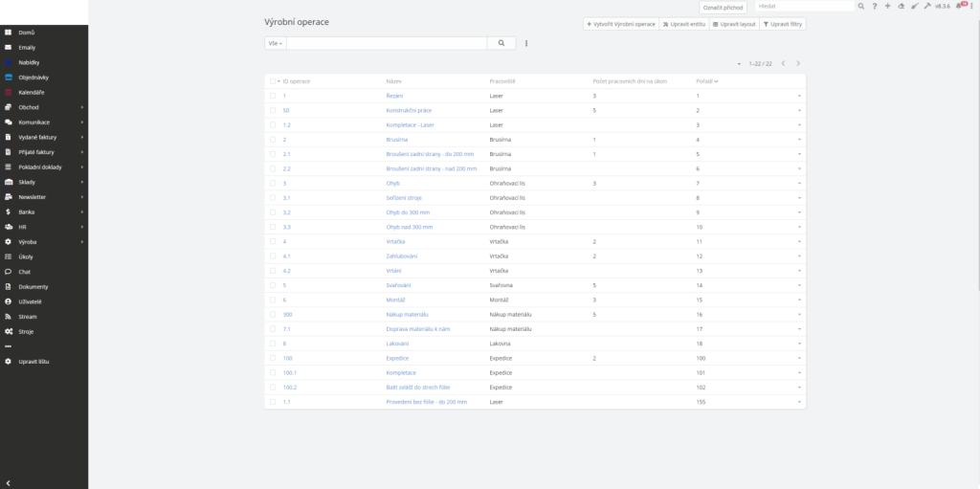980x489 pixels.
Task: Go to Kalendáře in the sidebar
Action: tap(33, 92)
